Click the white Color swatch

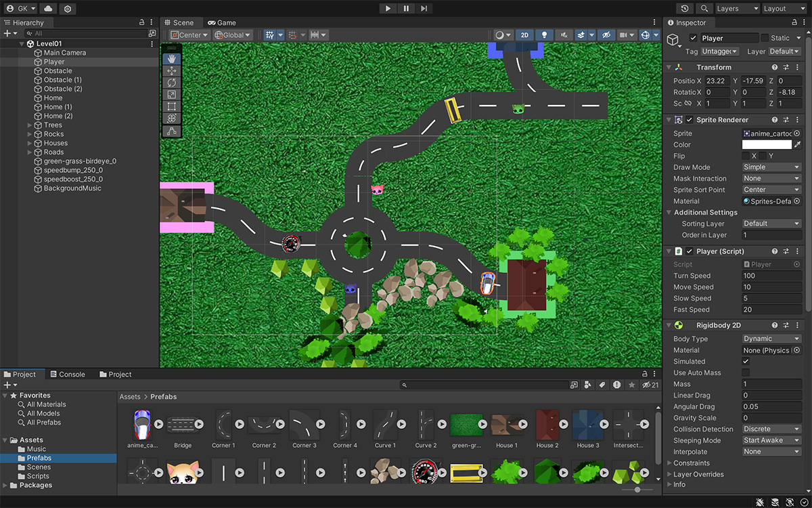767,145
